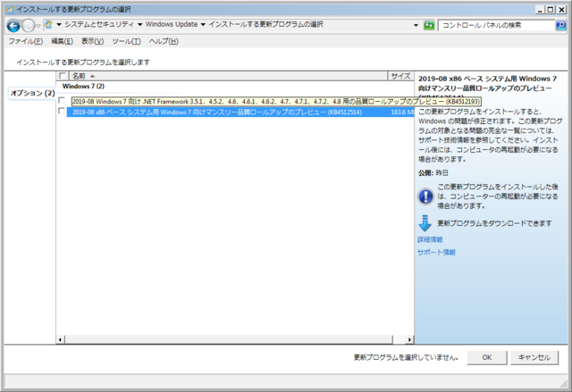This screenshot has width=572, height=392.
Task: Click the horizontal scrollbar right arrow
Action: click(409, 339)
